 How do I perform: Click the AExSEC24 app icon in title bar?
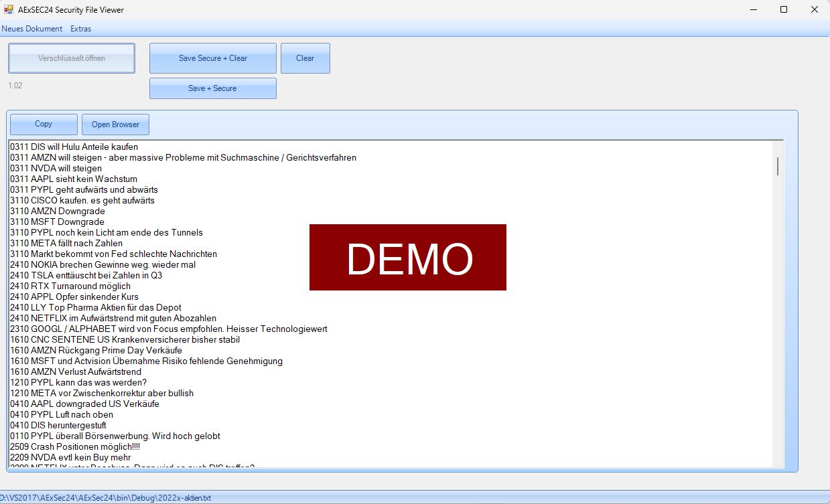click(x=9, y=10)
